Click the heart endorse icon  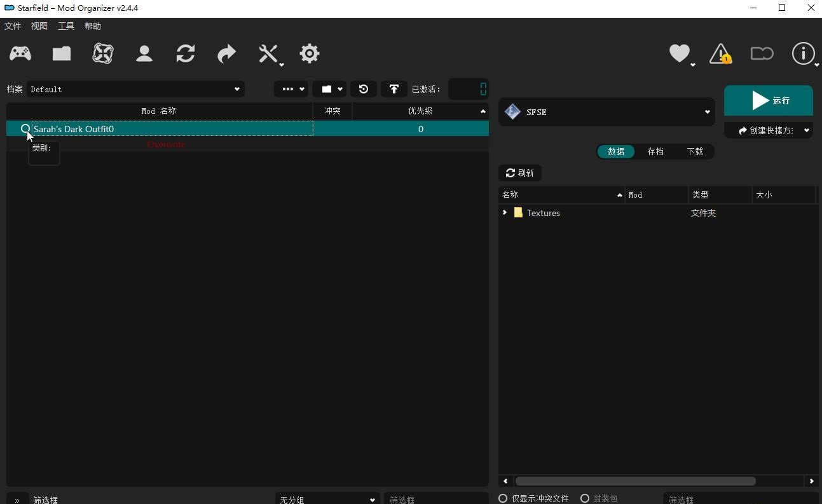(680, 53)
